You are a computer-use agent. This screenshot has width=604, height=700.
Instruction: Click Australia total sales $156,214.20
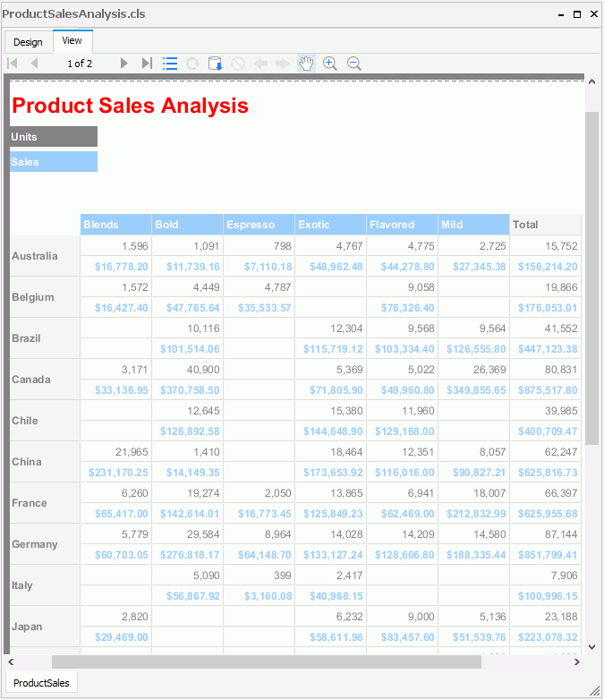(548, 267)
